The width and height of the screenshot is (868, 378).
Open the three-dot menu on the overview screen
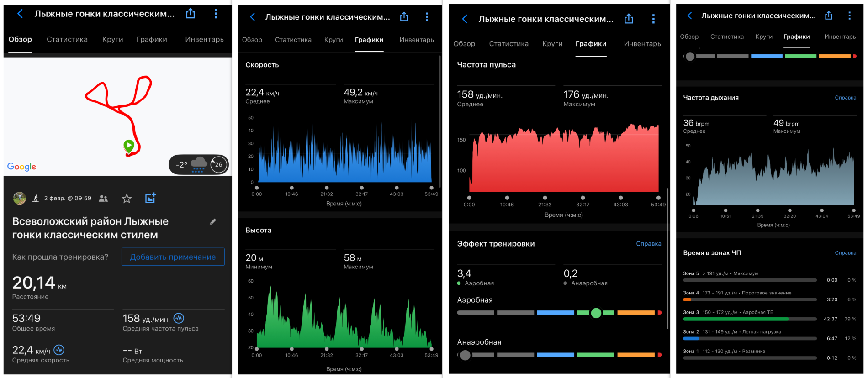[x=216, y=14]
